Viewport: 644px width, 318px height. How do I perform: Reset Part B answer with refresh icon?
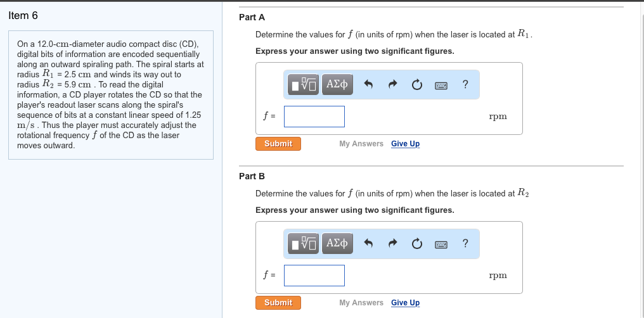(x=416, y=243)
